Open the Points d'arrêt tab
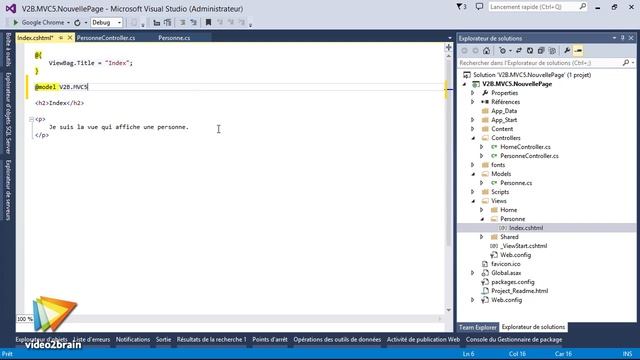 click(x=270, y=339)
